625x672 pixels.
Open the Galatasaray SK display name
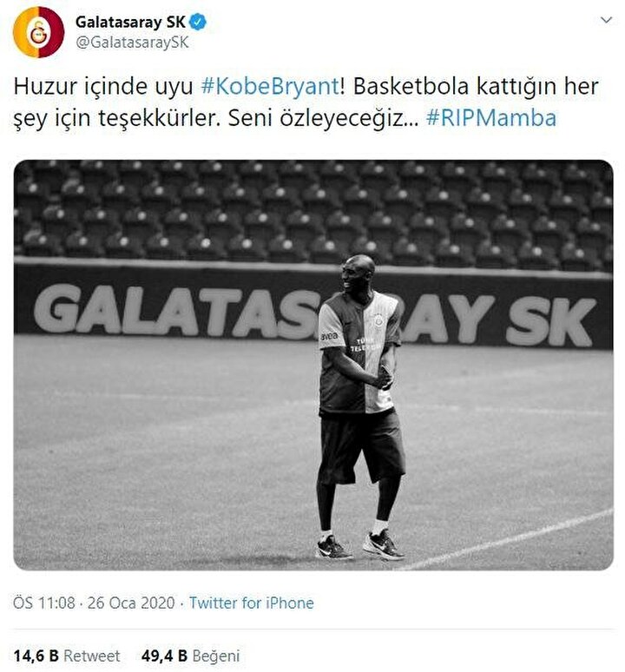pos(130,22)
